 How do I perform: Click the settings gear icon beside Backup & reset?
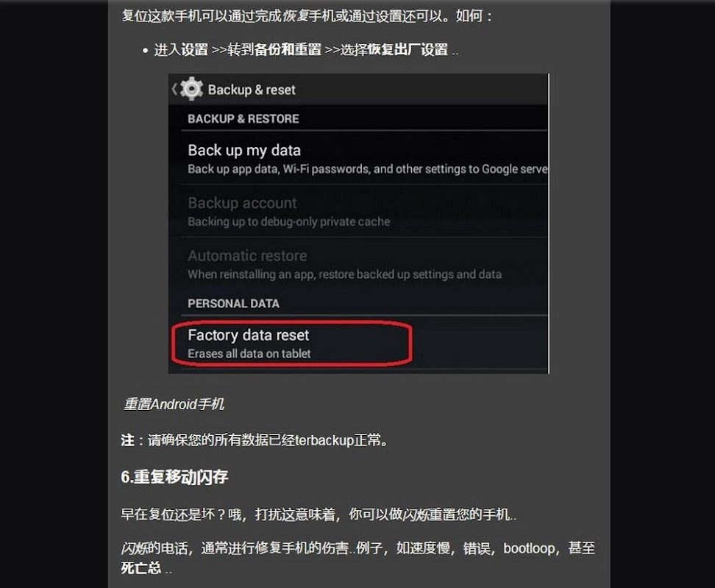click(x=191, y=89)
